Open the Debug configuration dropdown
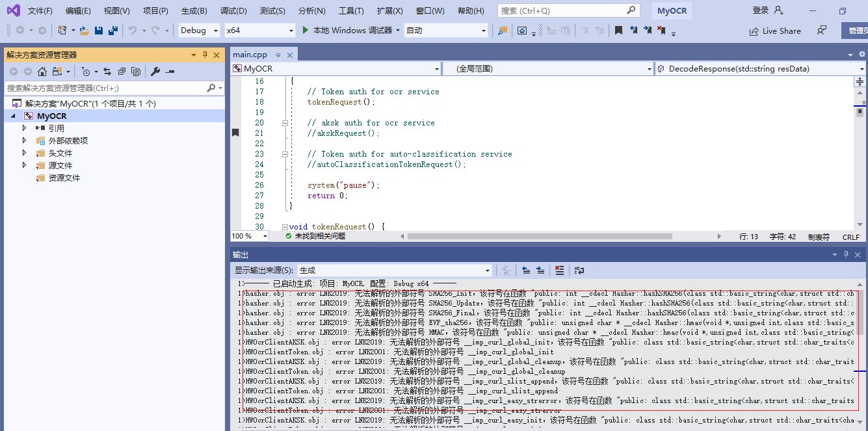 click(x=198, y=30)
